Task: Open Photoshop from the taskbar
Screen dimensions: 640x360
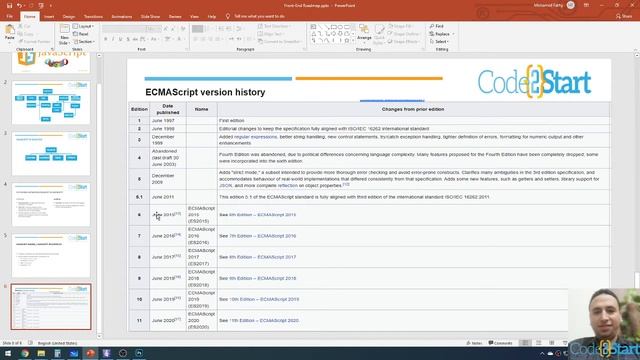Action: [x=139, y=353]
